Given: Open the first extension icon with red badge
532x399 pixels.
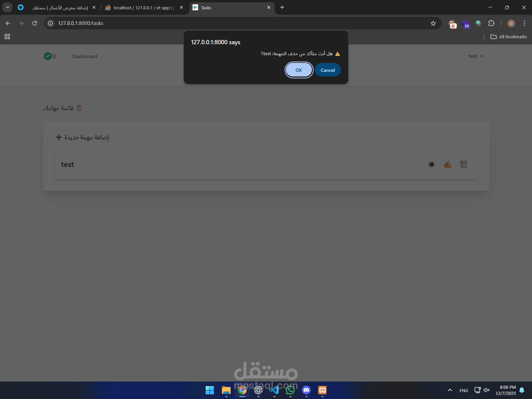Looking at the screenshot, I should (x=453, y=24).
